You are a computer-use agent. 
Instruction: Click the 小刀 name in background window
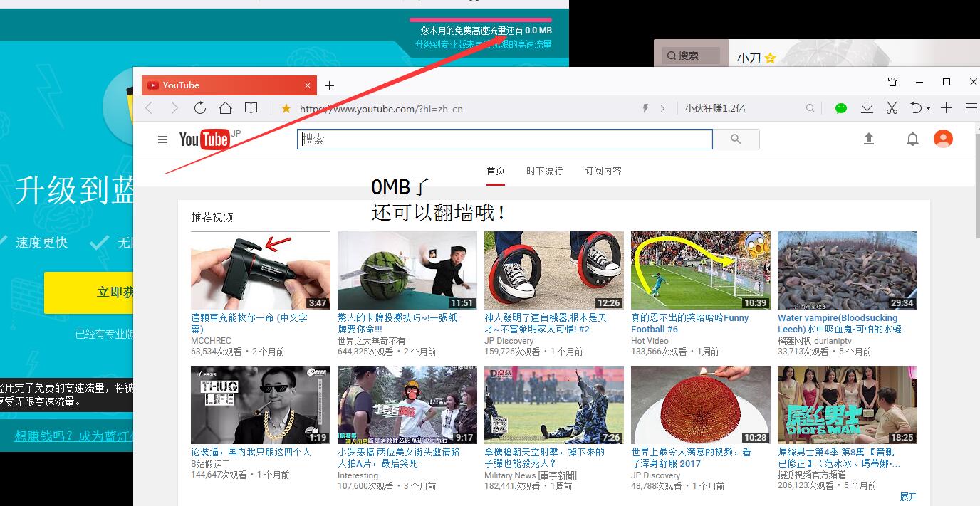[749, 58]
